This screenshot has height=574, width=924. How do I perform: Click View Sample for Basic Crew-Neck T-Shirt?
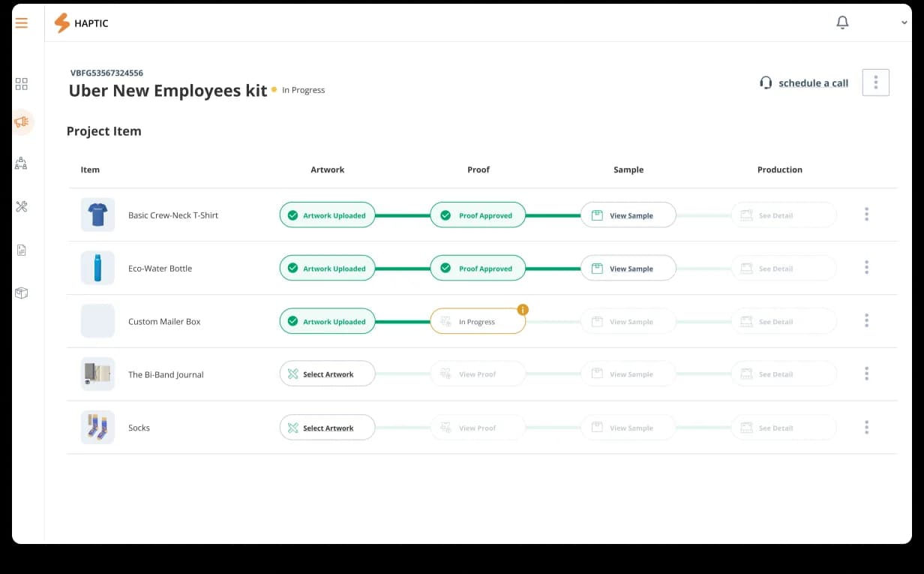tap(628, 215)
